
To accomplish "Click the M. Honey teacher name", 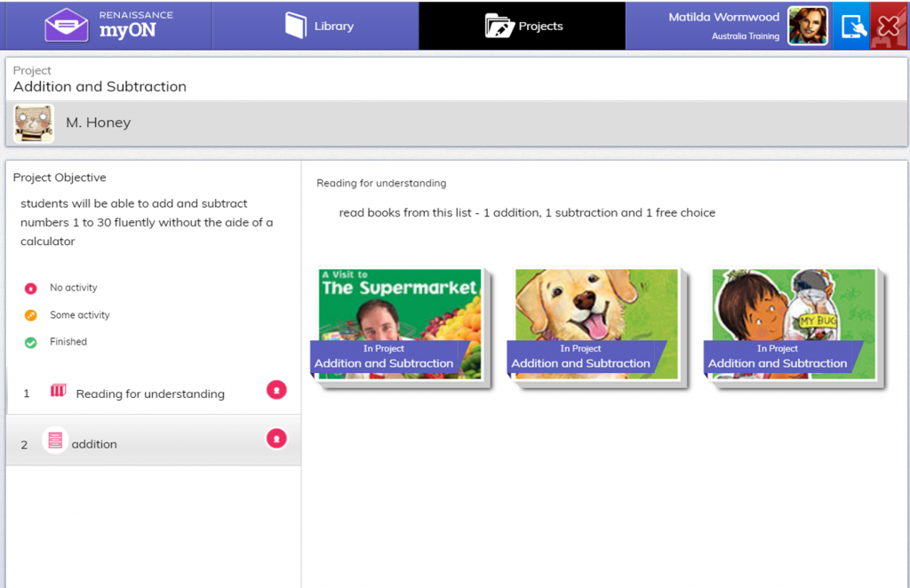I will (98, 123).
